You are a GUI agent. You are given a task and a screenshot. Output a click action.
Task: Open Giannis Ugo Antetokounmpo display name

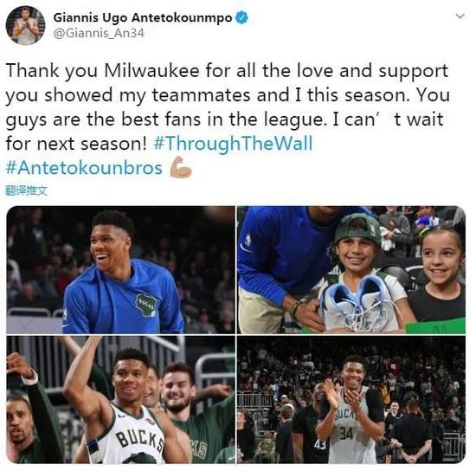(143, 17)
